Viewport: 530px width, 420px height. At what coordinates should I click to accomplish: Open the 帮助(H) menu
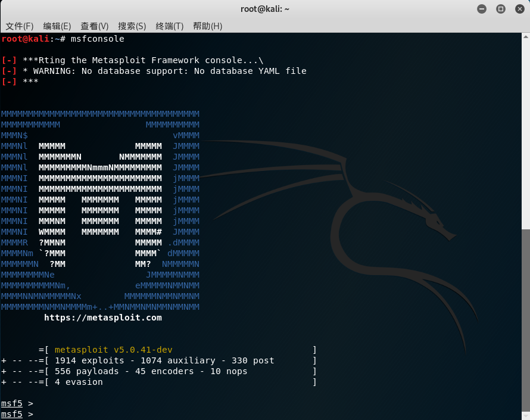(x=207, y=26)
